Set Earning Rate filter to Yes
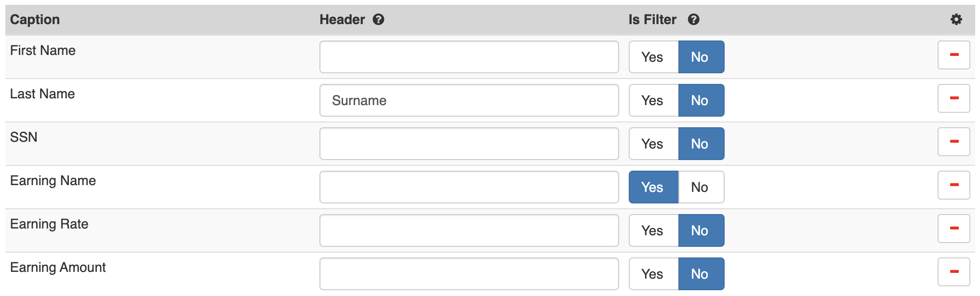 653,230
